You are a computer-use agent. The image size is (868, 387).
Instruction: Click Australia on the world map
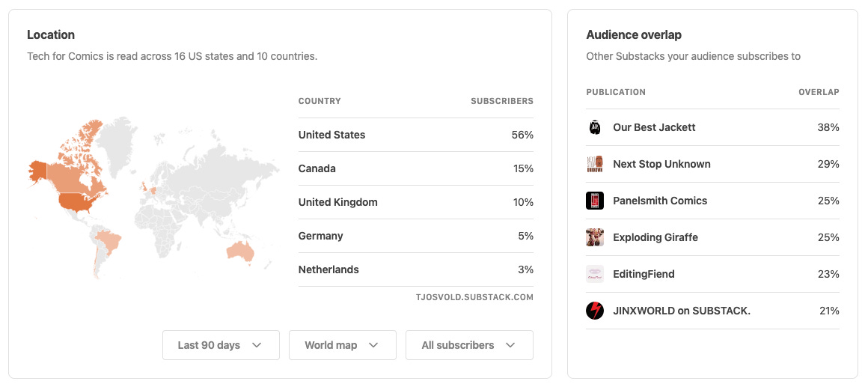pos(241,252)
